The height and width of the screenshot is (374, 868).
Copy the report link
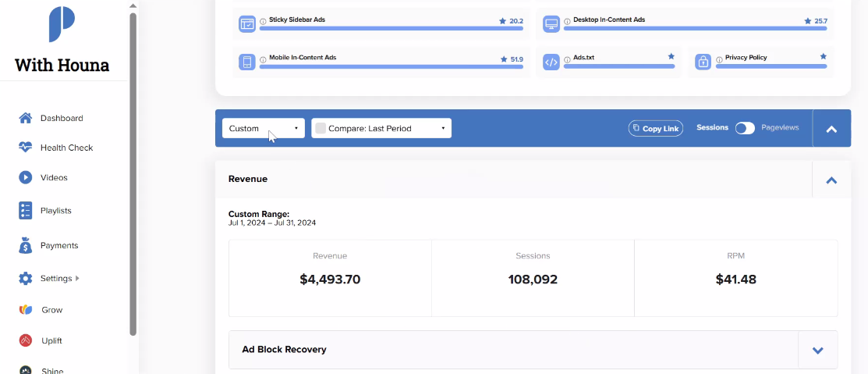tap(656, 129)
